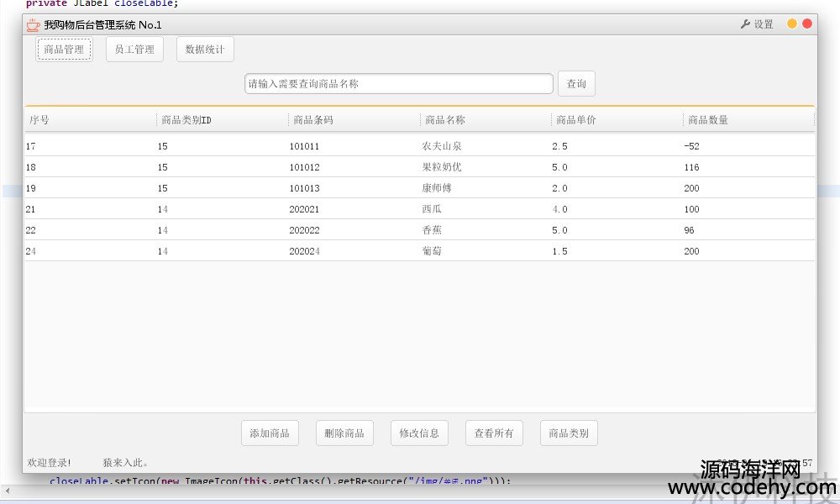Click barcode cell 202022
This screenshot has height=504, width=840.
coord(304,230)
